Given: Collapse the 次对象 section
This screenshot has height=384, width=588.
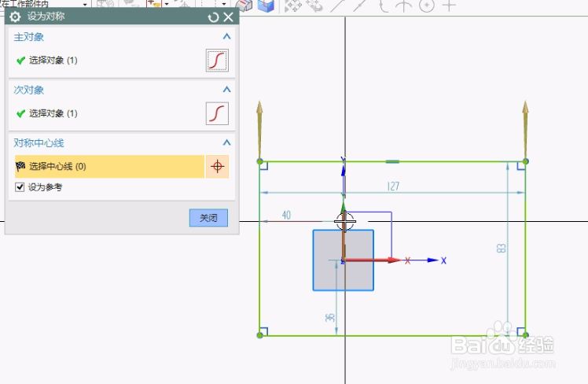Looking at the screenshot, I should (226, 90).
